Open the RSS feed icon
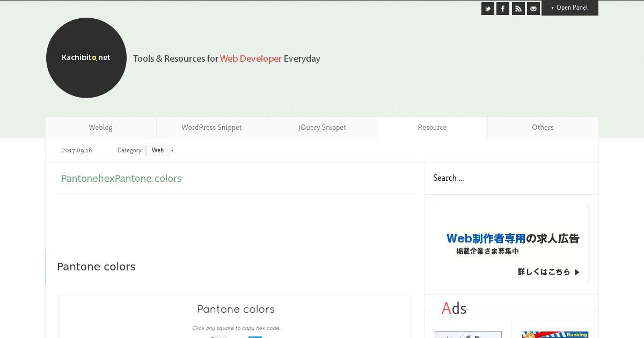 coord(518,9)
